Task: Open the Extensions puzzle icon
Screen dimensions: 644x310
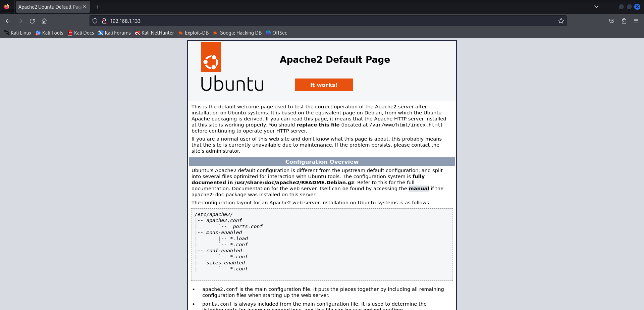Action: [x=624, y=21]
